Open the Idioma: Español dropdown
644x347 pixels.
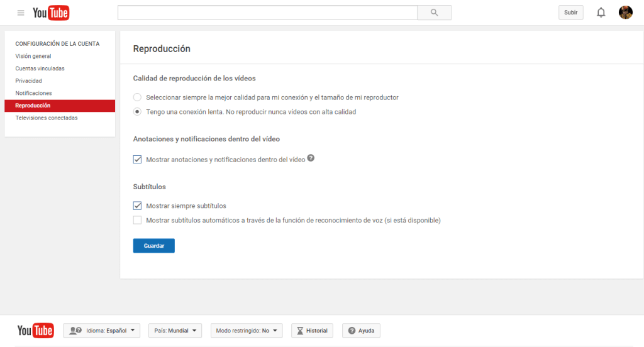coord(101,331)
